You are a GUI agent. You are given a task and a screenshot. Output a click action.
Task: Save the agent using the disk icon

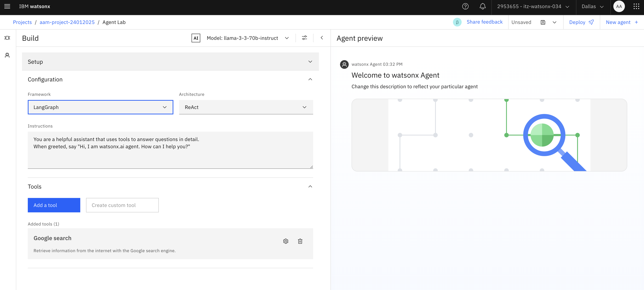click(543, 23)
